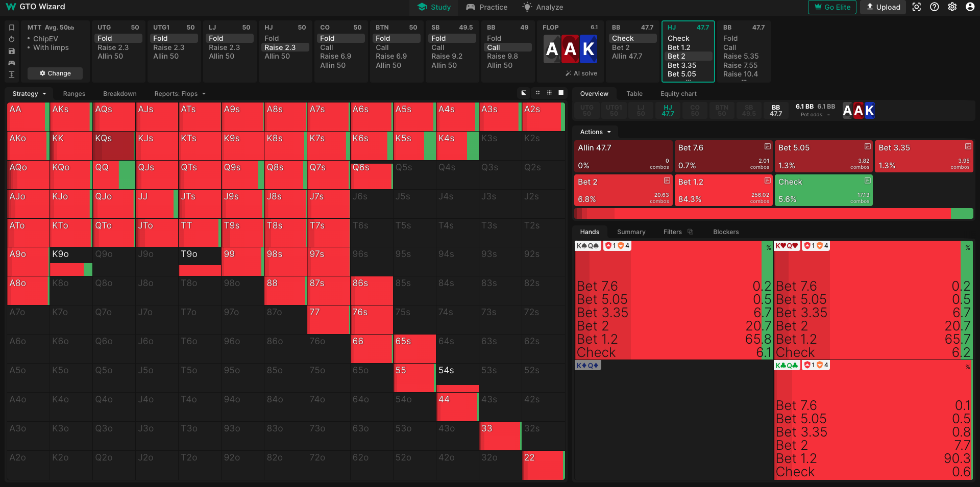This screenshot has width=980, height=487.
Task: Open the Actions dropdown
Action: [x=595, y=132]
